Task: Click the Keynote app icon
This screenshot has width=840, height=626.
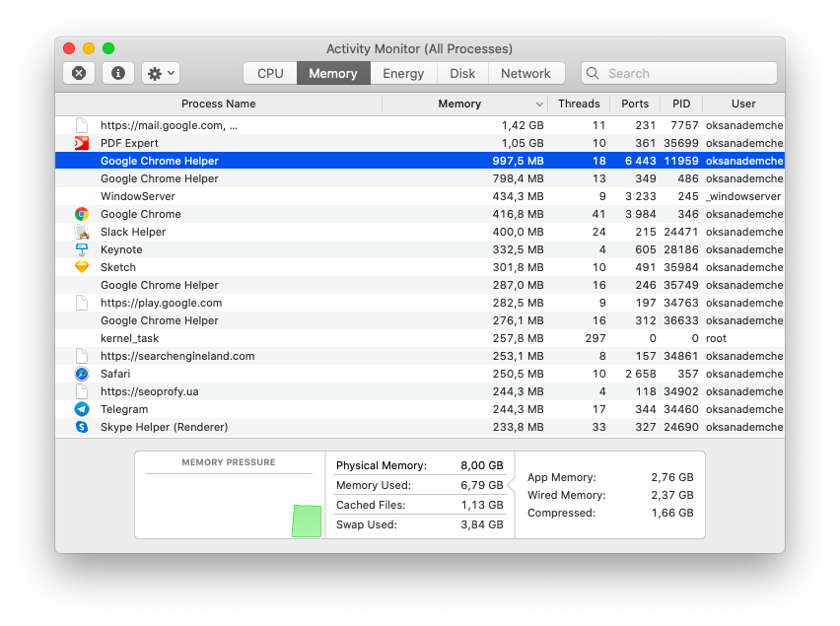Action: pyautogui.click(x=82, y=249)
